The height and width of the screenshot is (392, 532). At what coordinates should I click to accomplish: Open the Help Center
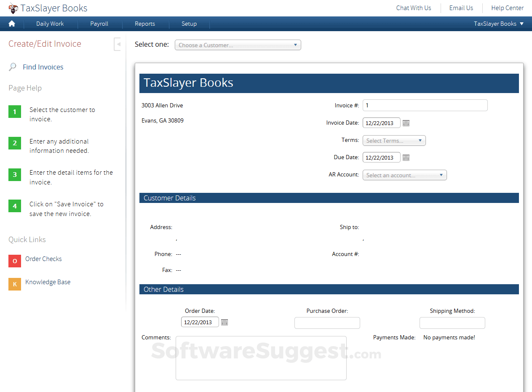[507, 8]
